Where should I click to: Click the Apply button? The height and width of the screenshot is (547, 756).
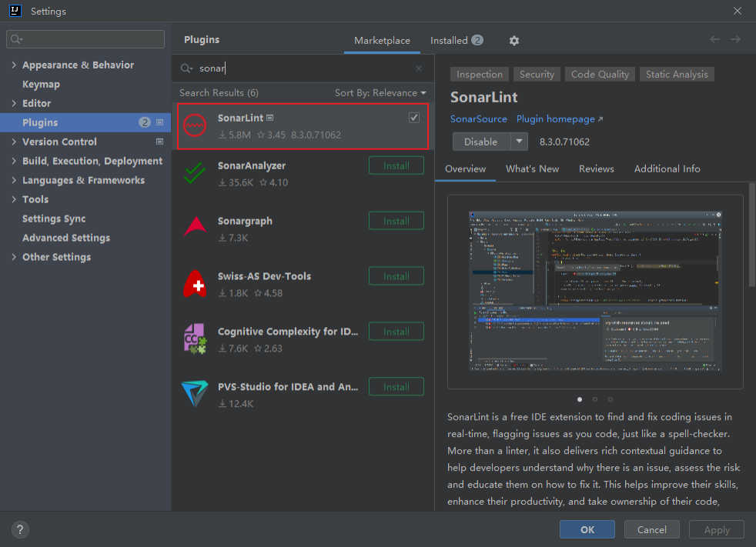[x=717, y=529]
